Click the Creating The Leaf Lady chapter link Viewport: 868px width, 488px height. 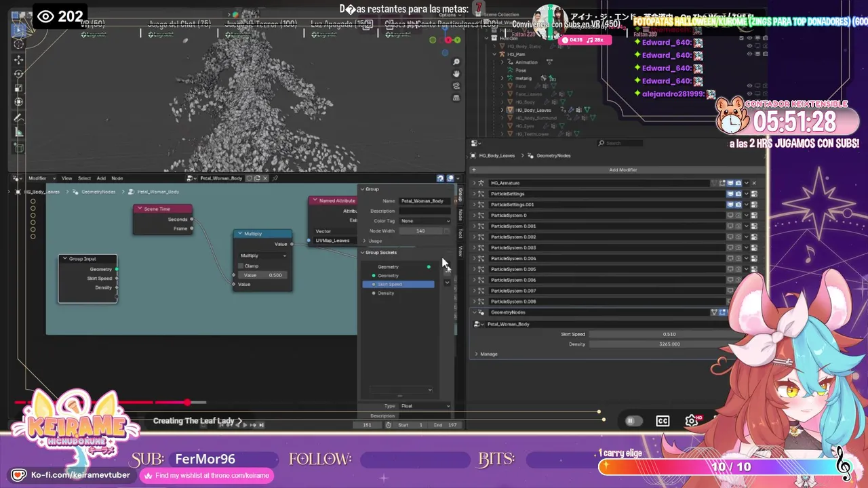point(197,421)
